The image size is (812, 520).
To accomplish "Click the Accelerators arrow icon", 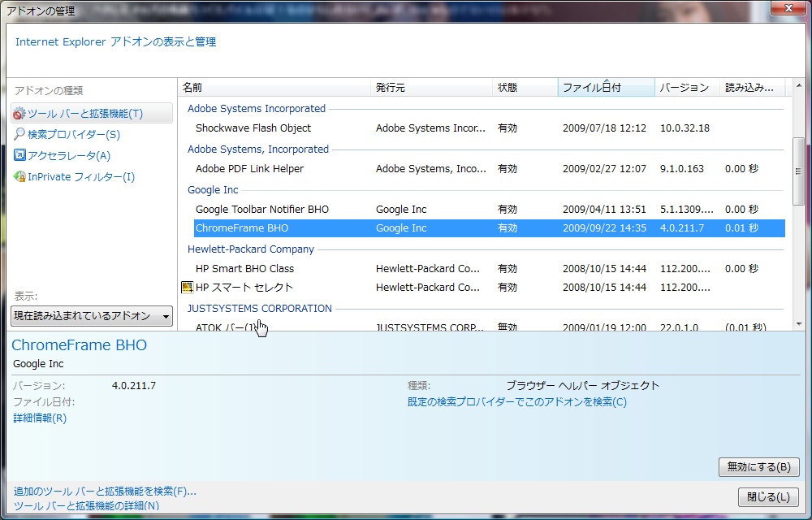I will [19, 155].
